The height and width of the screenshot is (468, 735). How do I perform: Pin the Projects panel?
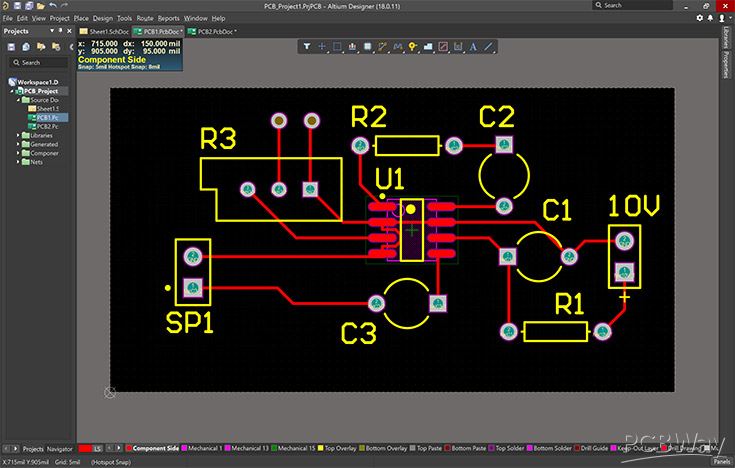pyautogui.click(x=60, y=31)
